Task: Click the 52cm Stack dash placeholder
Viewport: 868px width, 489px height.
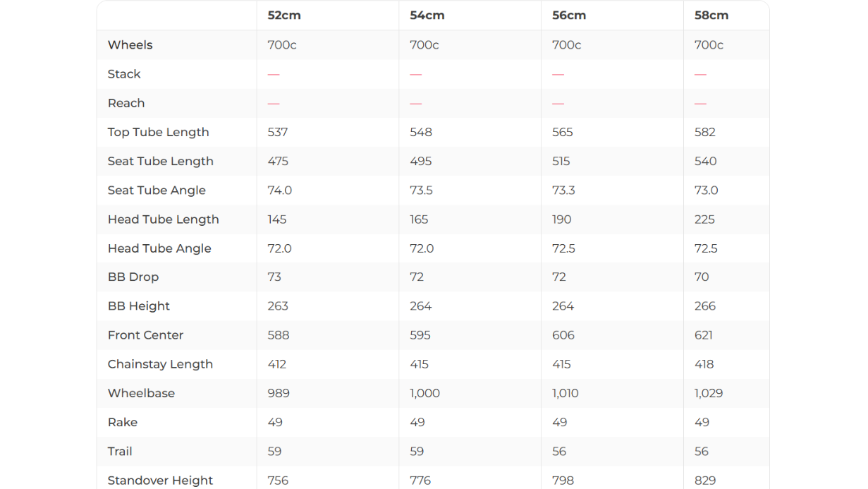Action: (274, 74)
